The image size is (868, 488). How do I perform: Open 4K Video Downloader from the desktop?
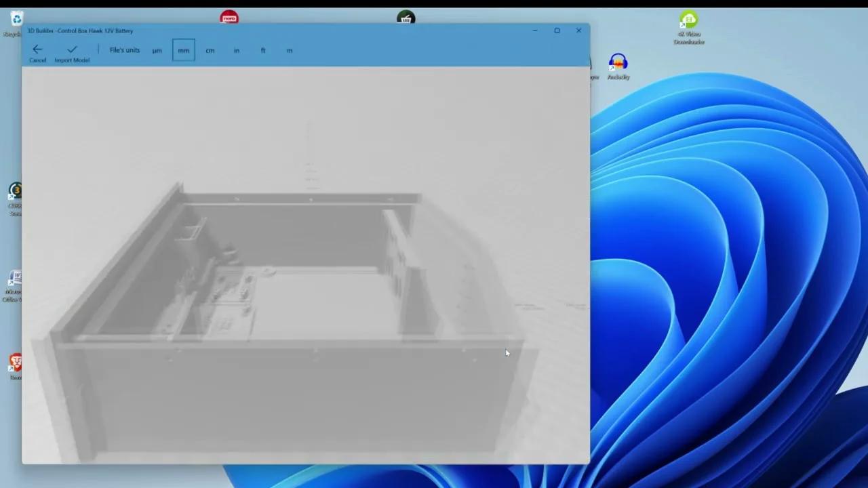click(x=688, y=19)
